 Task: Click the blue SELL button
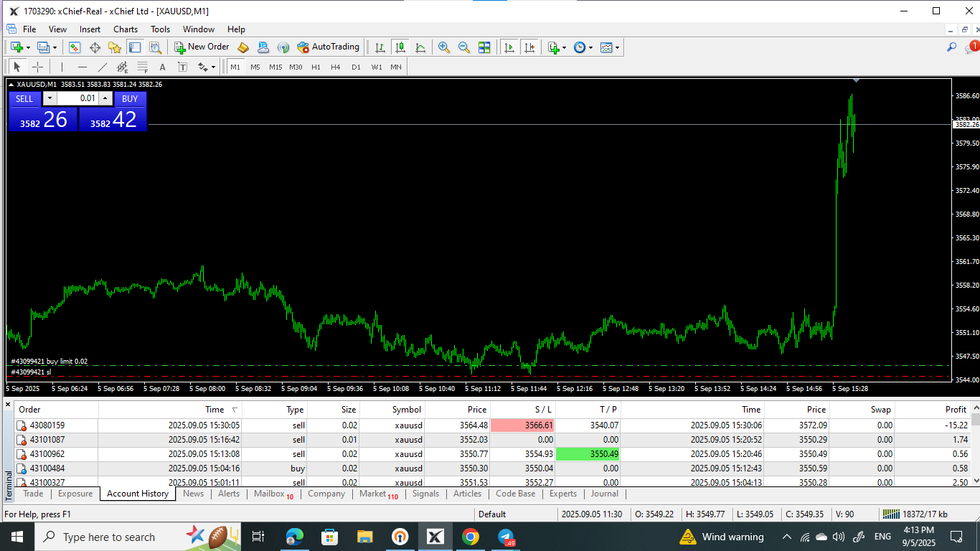click(x=24, y=99)
